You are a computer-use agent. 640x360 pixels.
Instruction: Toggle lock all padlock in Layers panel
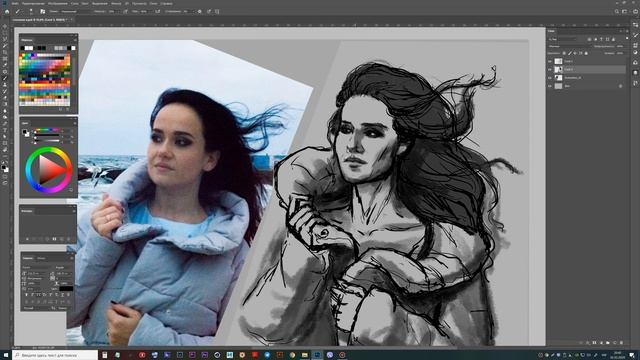pos(586,53)
